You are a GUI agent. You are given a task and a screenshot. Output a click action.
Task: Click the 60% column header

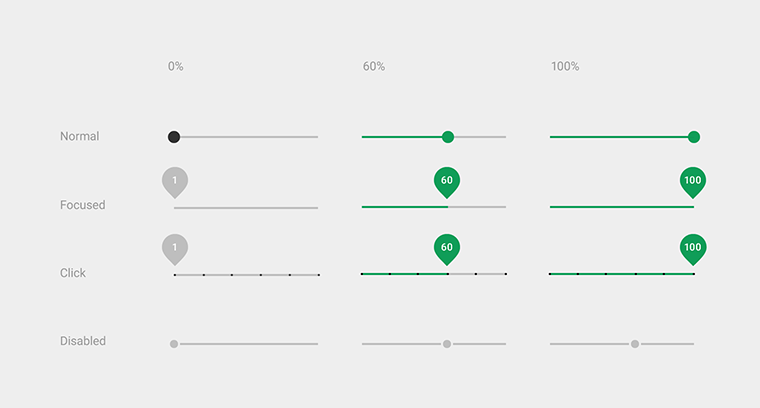(x=374, y=66)
